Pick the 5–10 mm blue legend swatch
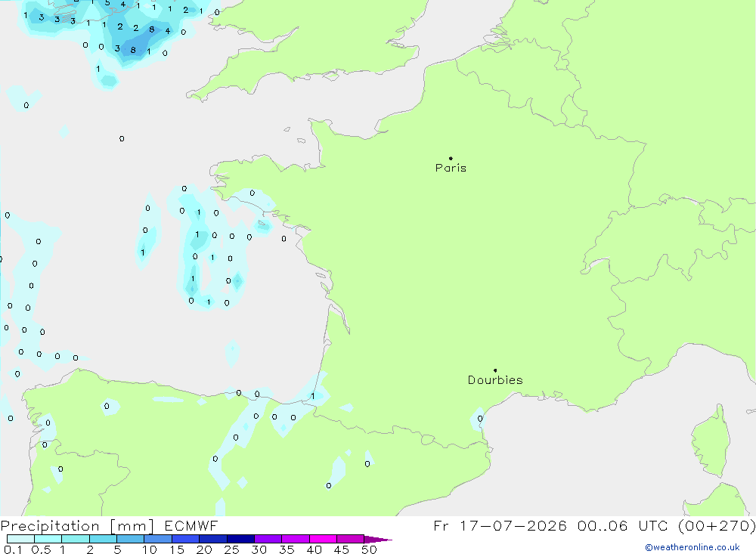 (130, 539)
